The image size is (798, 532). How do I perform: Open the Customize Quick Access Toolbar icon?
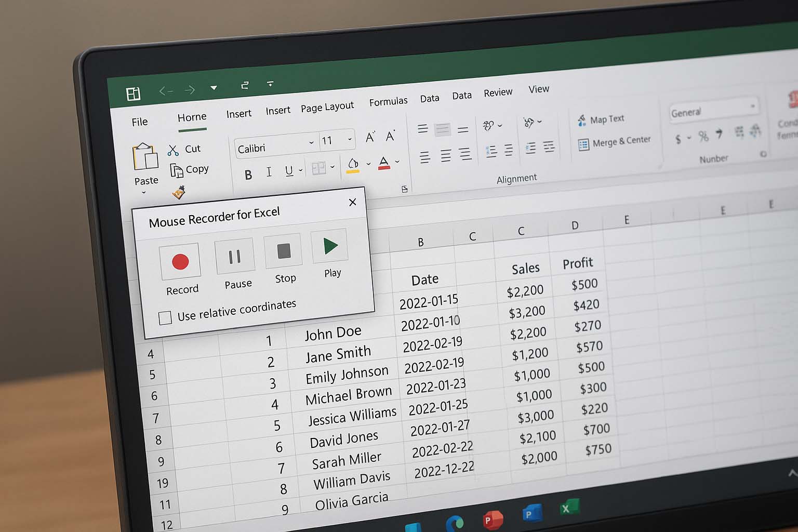(270, 83)
